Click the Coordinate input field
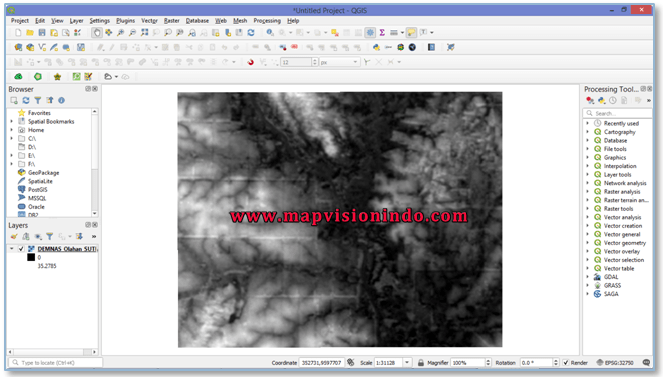The height and width of the screenshot is (377, 663). pos(321,363)
